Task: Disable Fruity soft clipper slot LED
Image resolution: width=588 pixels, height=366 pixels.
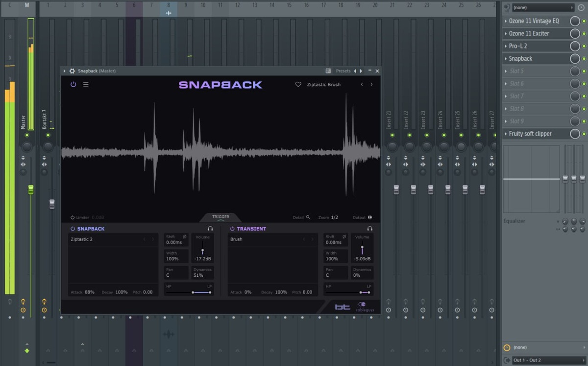Action: tap(584, 134)
